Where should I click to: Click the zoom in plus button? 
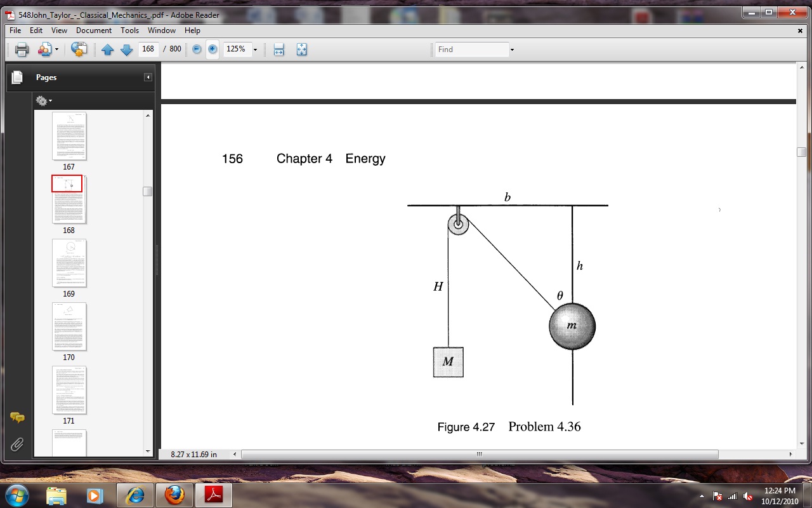pyautogui.click(x=213, y=50)
